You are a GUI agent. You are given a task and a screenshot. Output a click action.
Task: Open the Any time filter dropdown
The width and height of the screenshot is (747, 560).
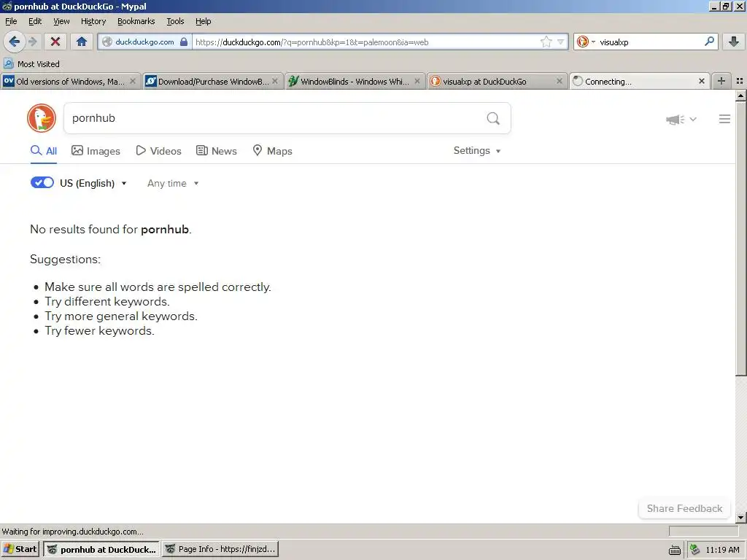[x=173, y=183]
